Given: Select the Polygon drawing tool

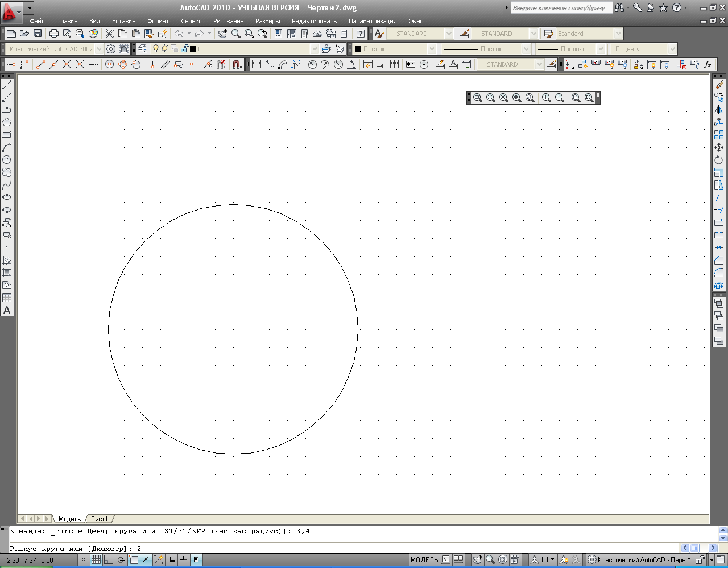Looking at the screenshot, I should (x=7, y=122).
